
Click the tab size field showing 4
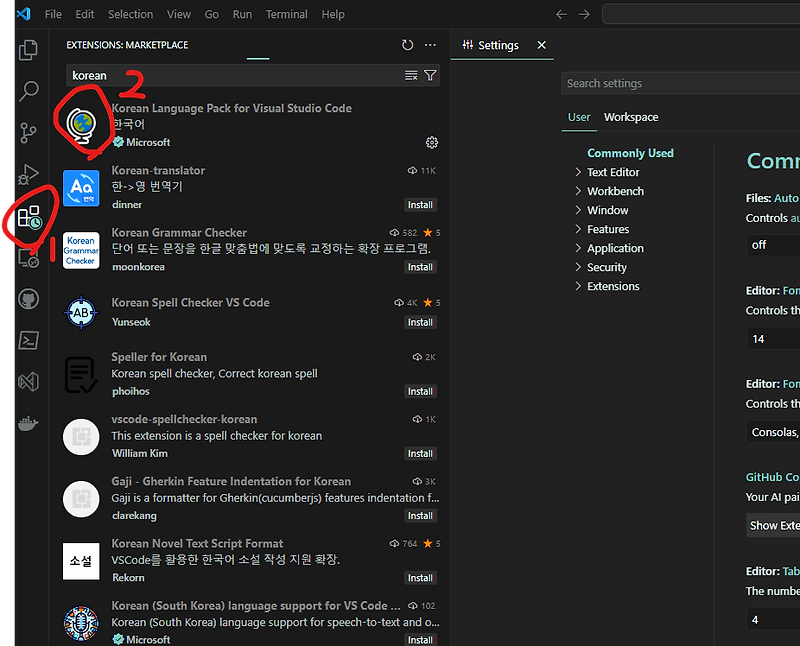773,620
